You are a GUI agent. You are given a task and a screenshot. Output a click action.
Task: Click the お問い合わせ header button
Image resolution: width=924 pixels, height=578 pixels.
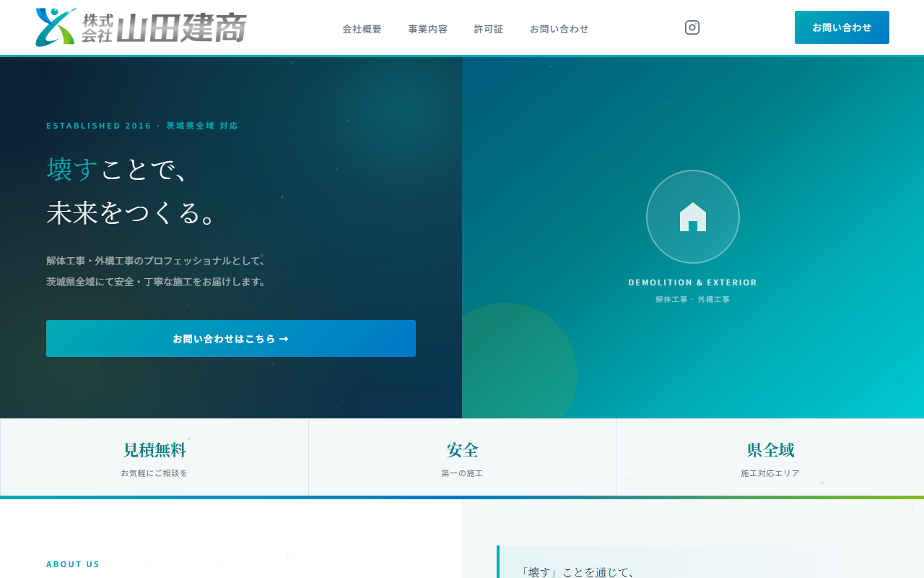pyautogui.click(x=842, y=27)
